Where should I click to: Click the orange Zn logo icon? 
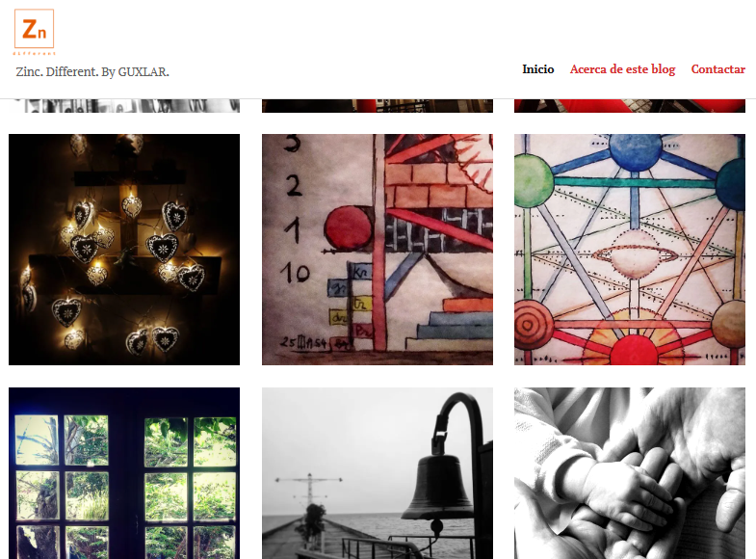35,32
